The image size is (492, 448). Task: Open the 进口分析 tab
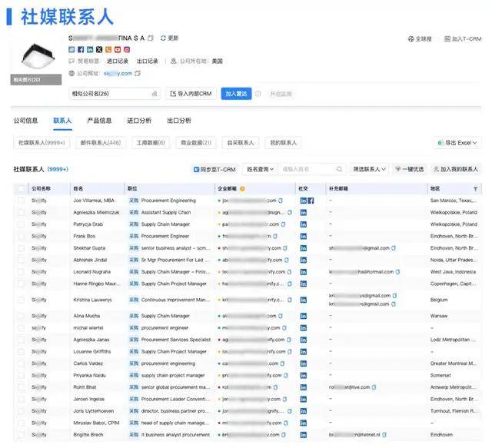click(x=139, y=121)
